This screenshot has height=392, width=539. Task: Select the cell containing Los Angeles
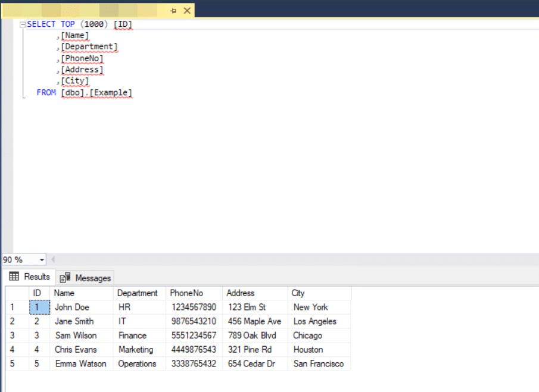pyautogui.click(x=315, y=322)
